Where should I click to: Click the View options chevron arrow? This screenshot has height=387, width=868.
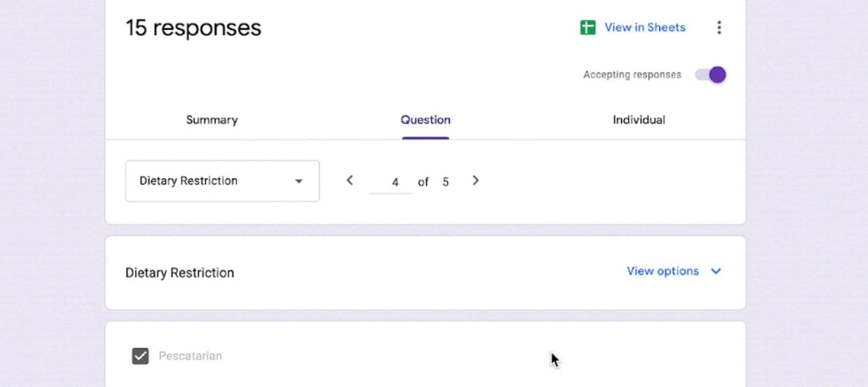716,271
